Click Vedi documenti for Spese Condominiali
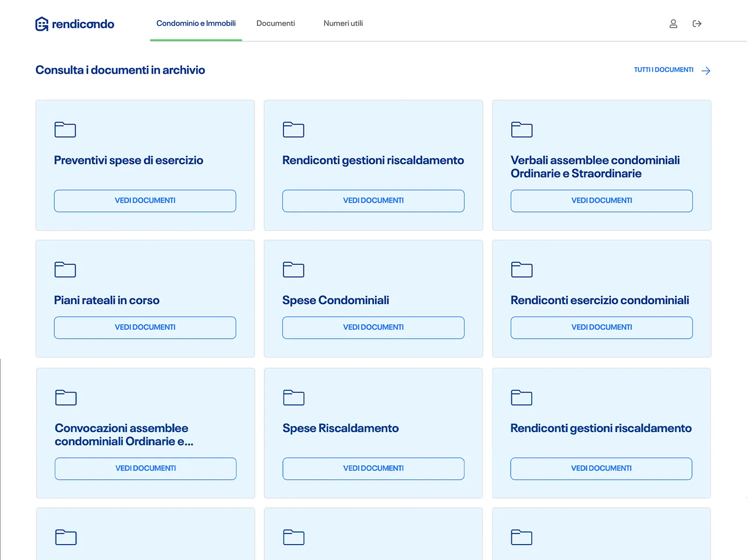Viewport: 747px width, 560px height. 373,328
